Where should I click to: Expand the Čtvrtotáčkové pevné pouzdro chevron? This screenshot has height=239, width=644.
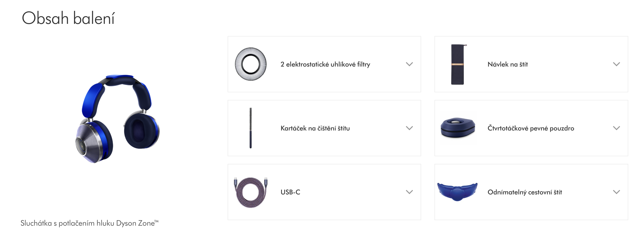[x=617, y=128]
